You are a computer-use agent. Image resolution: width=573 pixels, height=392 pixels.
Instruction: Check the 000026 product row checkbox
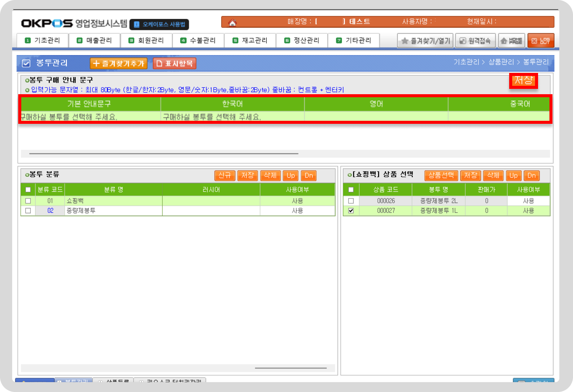coord(351,201)
